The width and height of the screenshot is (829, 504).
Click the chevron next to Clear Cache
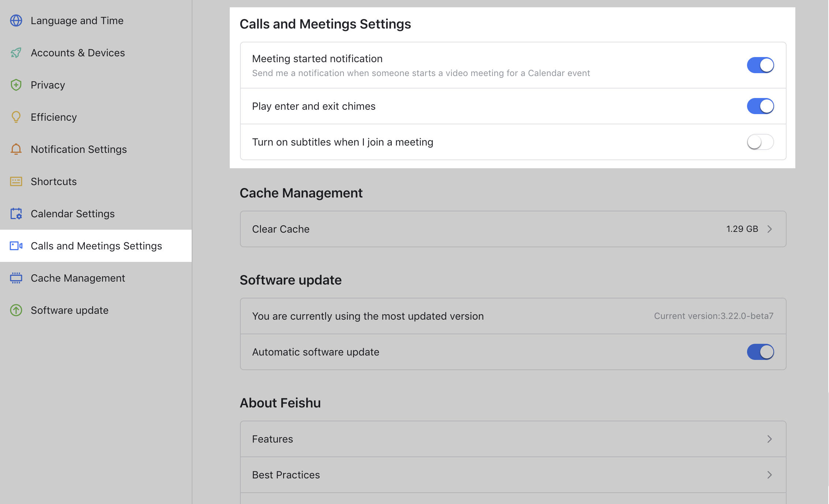click(770, 229)
